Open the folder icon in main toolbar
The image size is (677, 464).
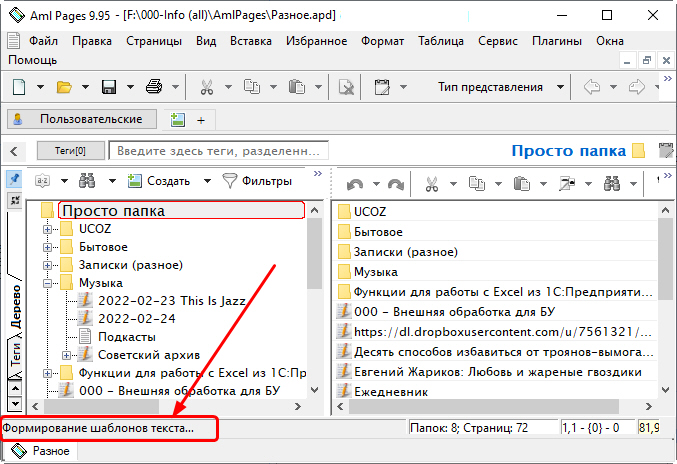click(x=64, y=87)
